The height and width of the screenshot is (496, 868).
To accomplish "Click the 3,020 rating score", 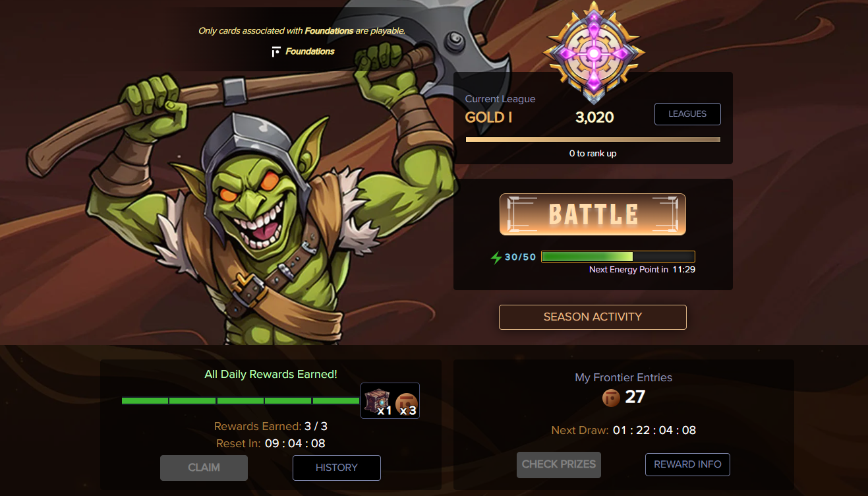I will pos(594,117).
